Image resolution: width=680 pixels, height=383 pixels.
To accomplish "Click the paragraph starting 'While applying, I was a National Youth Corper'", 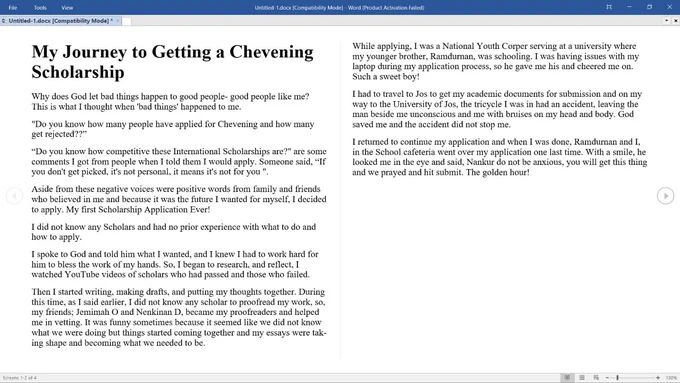I will click(x=495, y=61).
